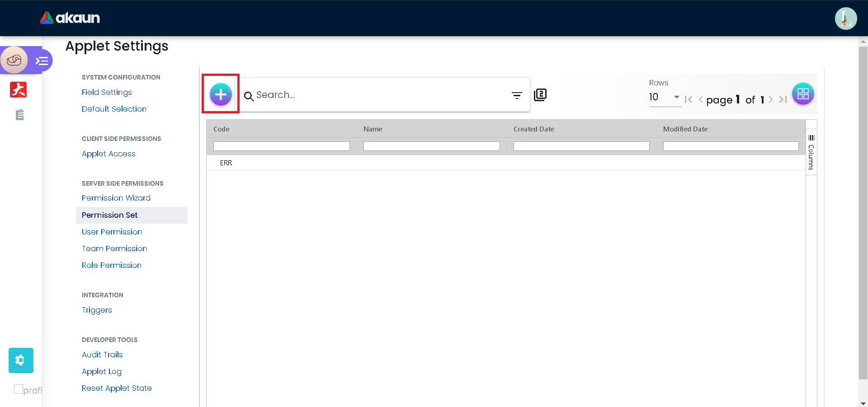The image size is (868, 407).
Task: Open the red Acrobat-style applet icon
Action: pyautogui.click(x=19, y=89)
